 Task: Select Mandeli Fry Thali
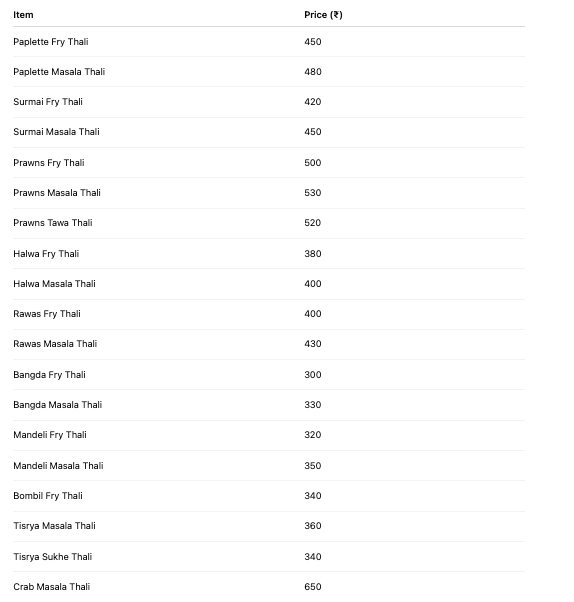50,435
